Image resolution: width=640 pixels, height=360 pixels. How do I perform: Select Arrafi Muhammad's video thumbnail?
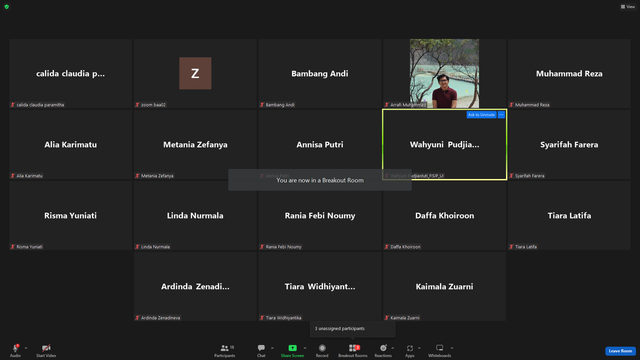pos(444,73)
